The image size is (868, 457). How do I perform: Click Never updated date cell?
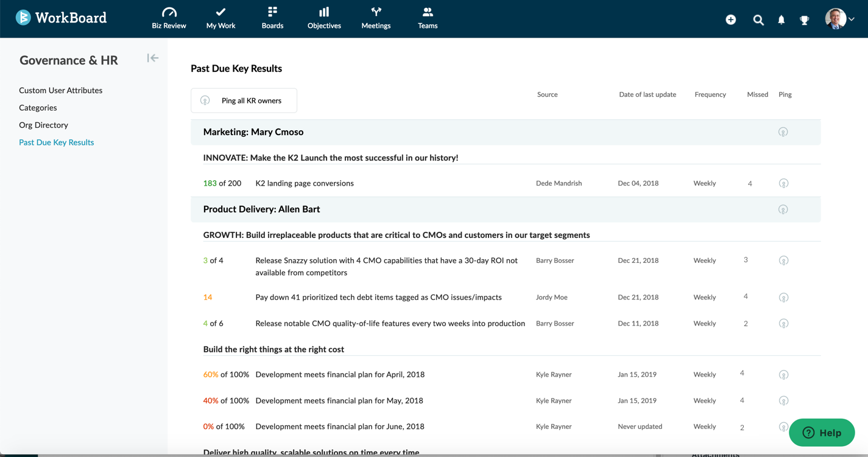tap(640, 427)
